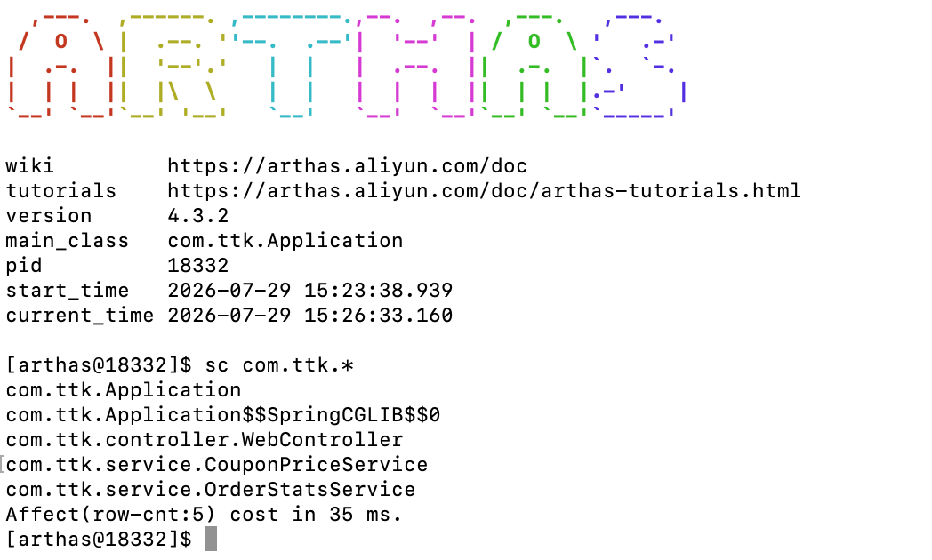Click the cyan ASCII letter T
932x560 pixels.
tap(292, 66)
